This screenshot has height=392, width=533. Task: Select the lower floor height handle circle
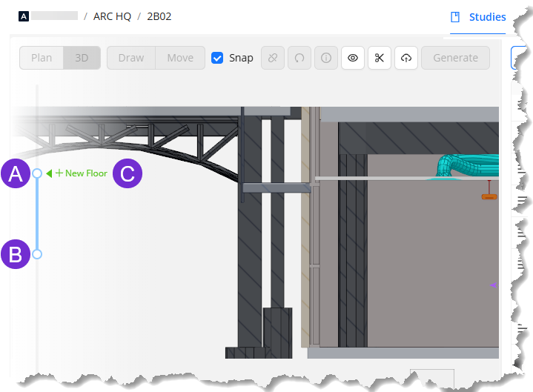tap(37, 254)
